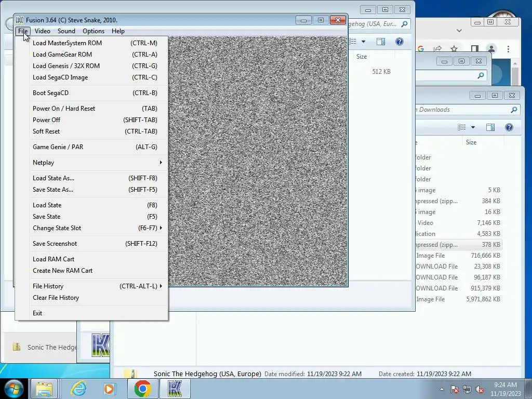Viewport: 532px width, 399px height.
Task: Select the 378 KB compressed file row
Action: pos(459,245)
